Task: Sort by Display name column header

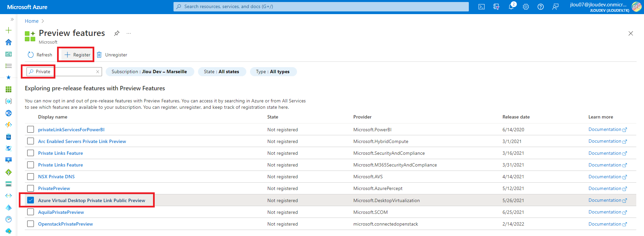Action: point(53,117)
